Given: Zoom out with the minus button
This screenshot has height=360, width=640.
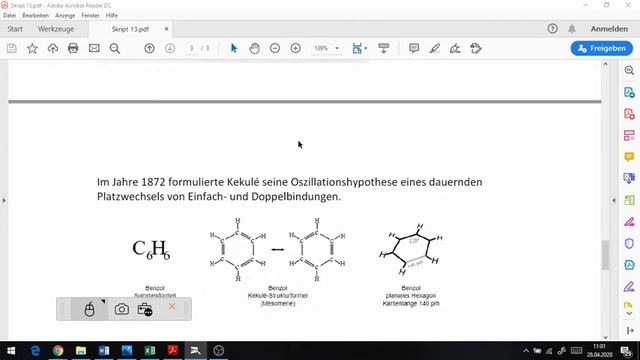Looking at the screenshot, I should pos(275,49).
